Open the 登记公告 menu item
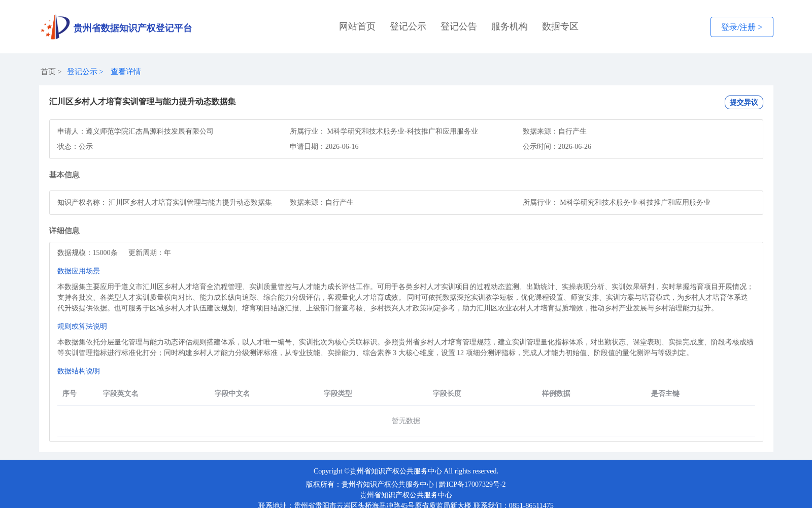This screenshot has height=508, width=812. [x=459, y=26]
